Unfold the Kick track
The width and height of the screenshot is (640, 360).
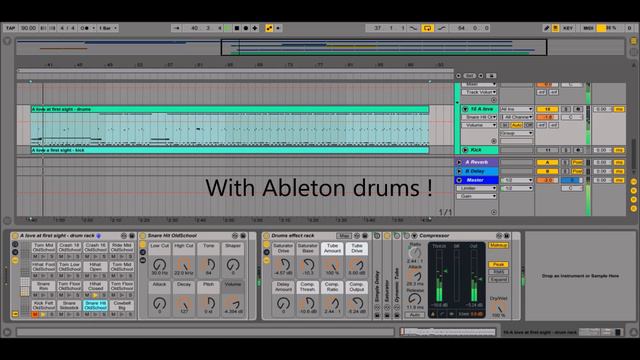click(465, 150)
